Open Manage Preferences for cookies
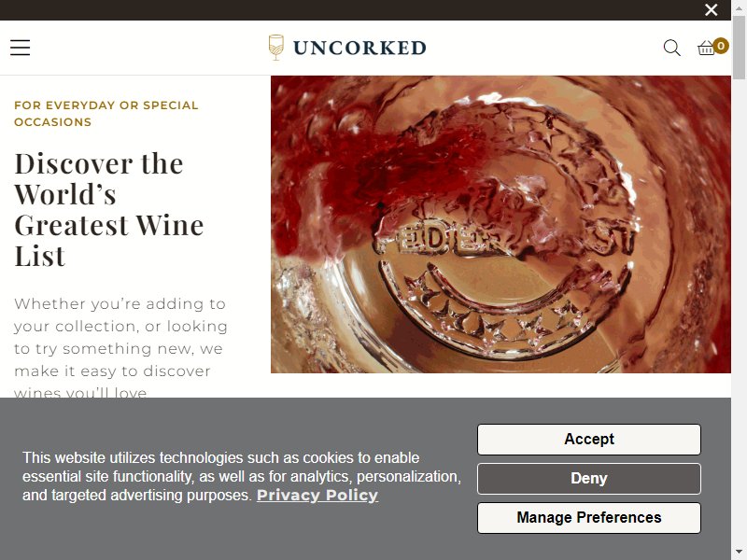 click(x=589, y=518)
